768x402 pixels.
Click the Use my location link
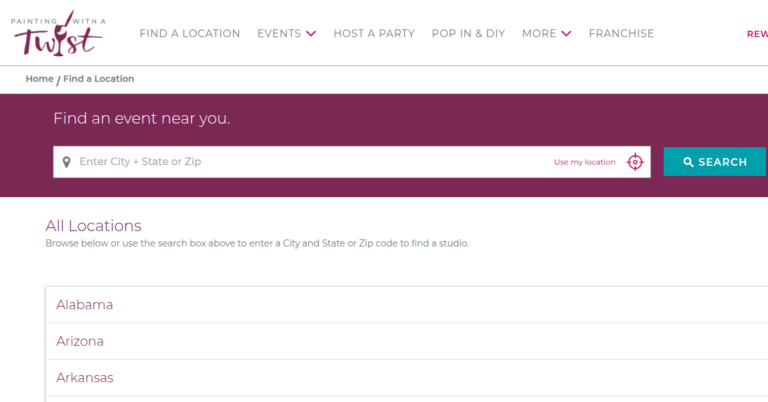[x=585, y=162]
